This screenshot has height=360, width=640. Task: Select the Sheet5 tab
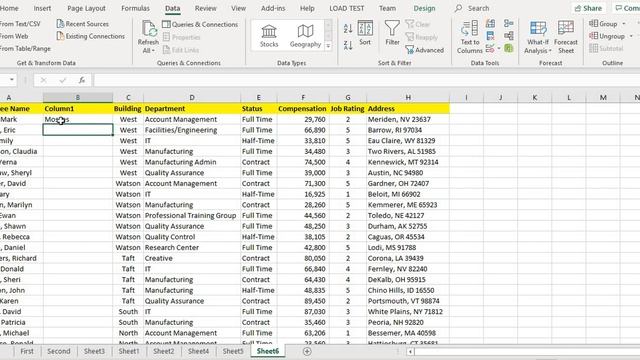[x=233, y=351]
